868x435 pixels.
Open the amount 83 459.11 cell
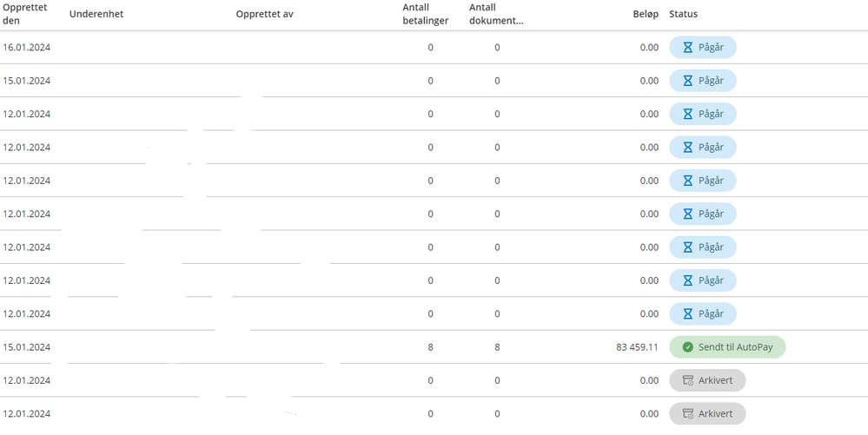point(637,347)
